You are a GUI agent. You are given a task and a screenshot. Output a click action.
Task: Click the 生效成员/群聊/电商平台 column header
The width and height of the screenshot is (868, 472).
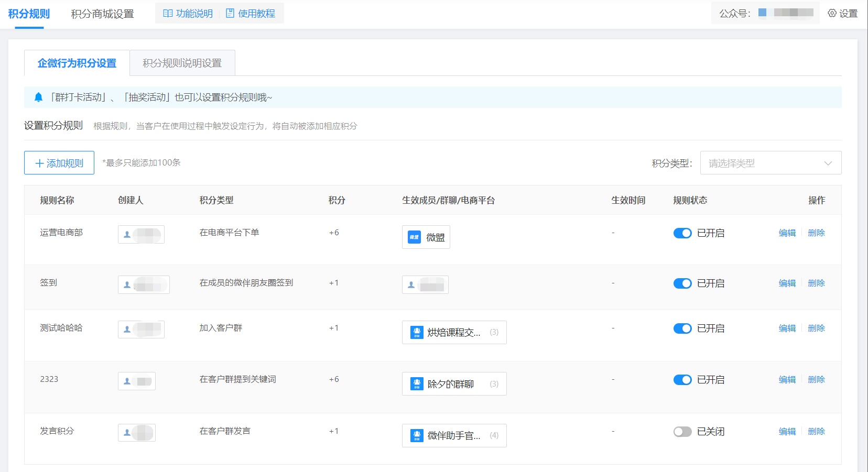[x=449, y=200]
